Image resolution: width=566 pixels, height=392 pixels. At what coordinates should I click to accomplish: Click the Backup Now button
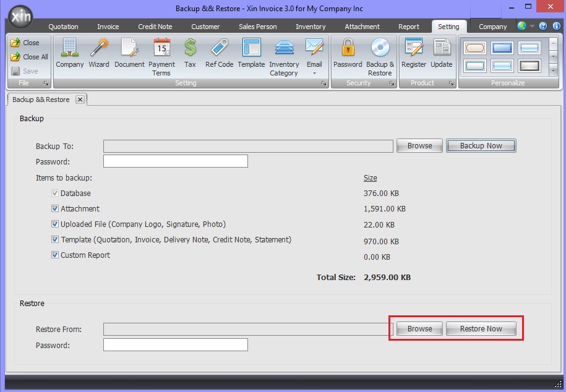[x=481, y=146]
